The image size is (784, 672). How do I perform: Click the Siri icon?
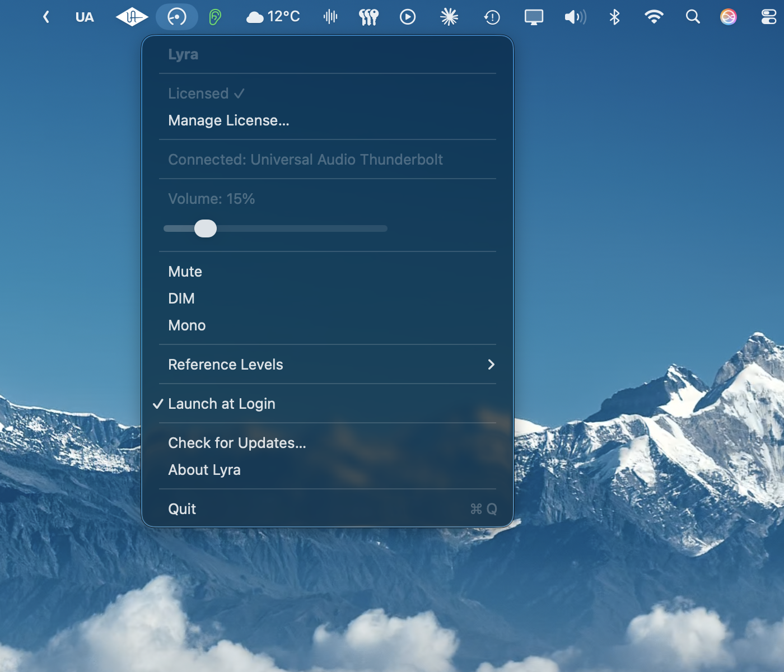tap(729, 17)
